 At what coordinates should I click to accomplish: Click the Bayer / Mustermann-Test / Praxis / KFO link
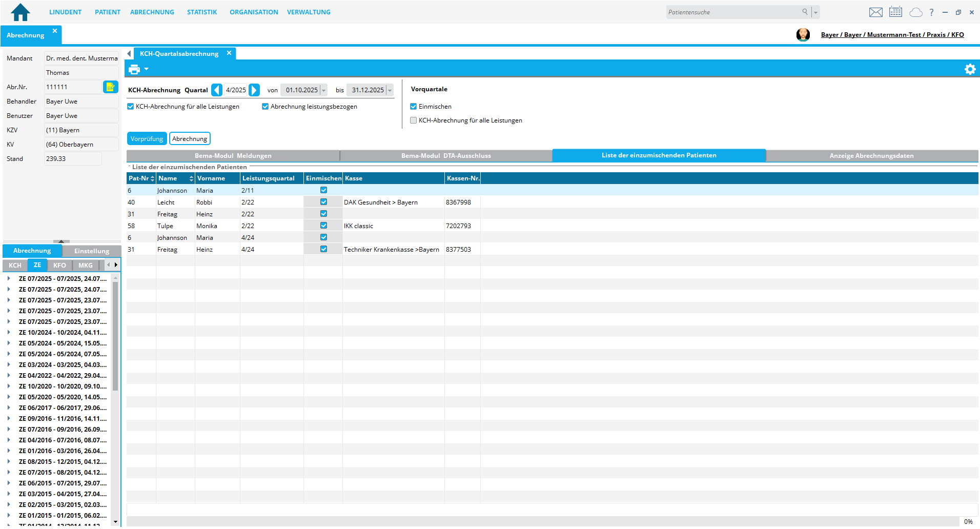pyautogui.click(x=892, y=35)
